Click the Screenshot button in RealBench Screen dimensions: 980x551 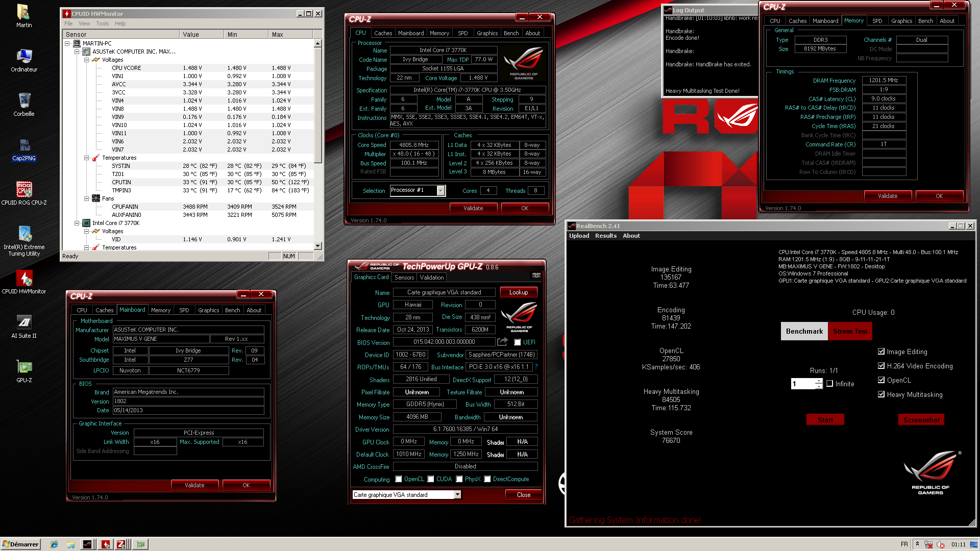point(921,420)
